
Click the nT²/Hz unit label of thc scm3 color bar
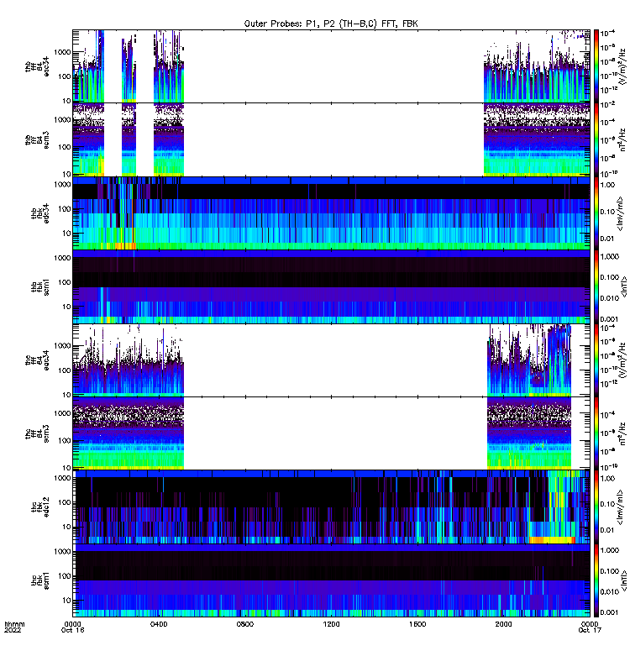(x=623, y=433)
